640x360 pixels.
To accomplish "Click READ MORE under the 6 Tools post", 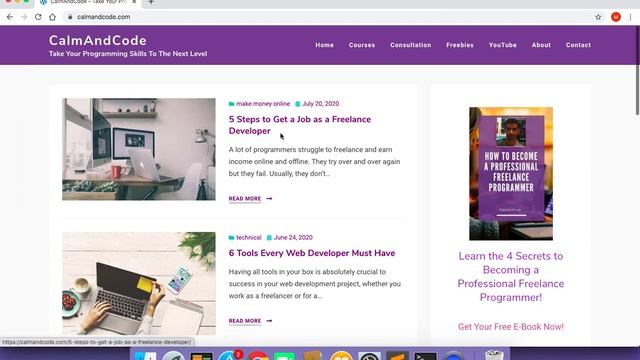I will click(244, 321).
